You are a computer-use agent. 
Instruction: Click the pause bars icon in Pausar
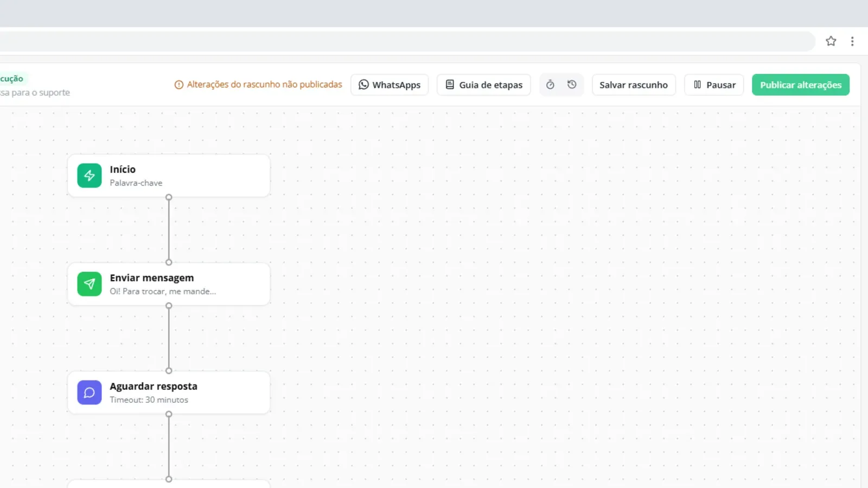coord(698,85)
